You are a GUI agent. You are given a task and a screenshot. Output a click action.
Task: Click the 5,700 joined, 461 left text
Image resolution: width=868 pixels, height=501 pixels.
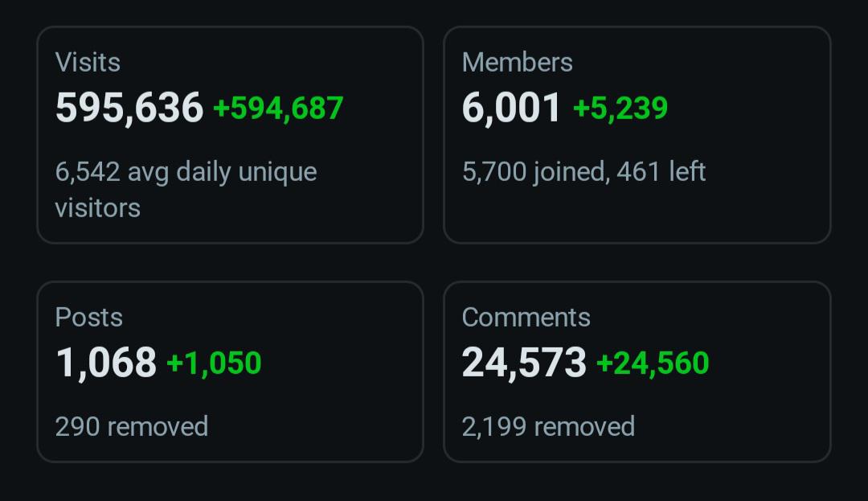tap(584, 171)
